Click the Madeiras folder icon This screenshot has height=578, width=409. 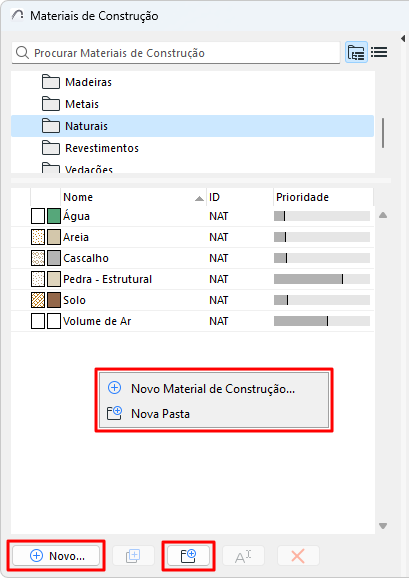tap(51, 82)
